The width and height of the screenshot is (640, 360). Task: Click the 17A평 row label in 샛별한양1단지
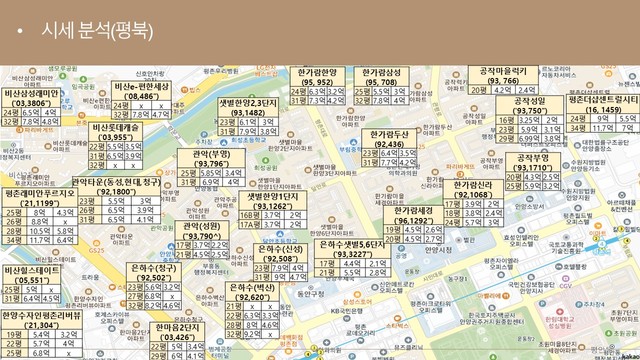[250, 224]
